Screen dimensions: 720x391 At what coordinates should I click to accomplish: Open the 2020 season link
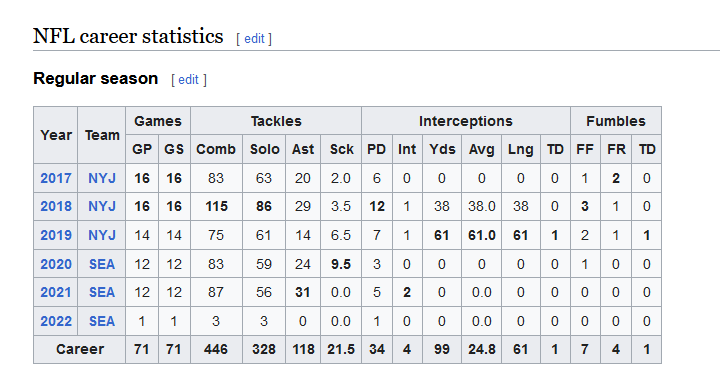56,264
